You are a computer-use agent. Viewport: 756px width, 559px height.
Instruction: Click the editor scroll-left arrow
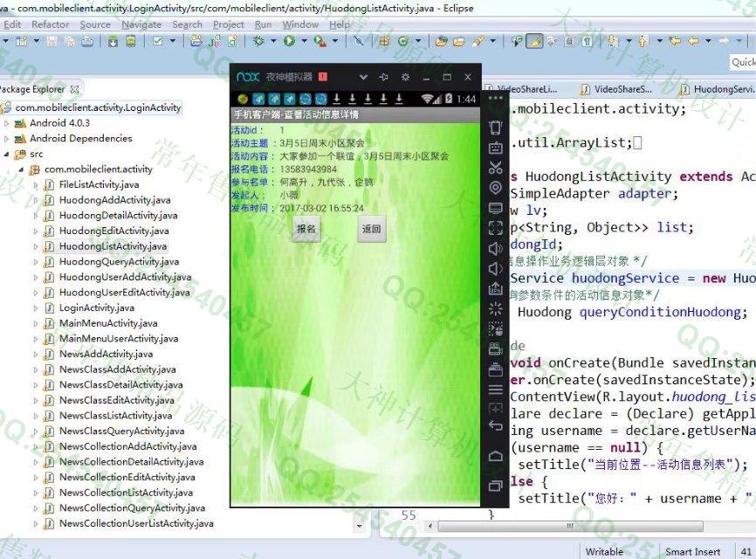coord(430,526)
